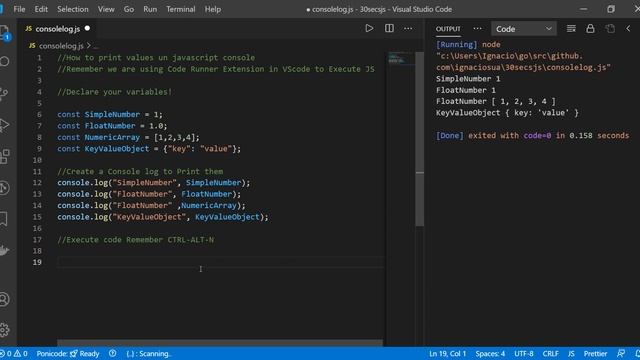Open the Run menu
640x360 pixels.
click(150, 9)
